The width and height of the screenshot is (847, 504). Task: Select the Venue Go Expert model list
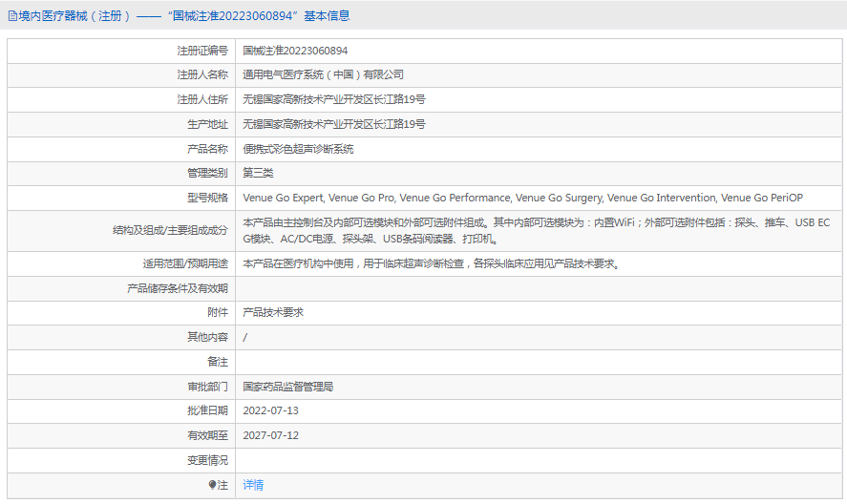click(523, 198)
